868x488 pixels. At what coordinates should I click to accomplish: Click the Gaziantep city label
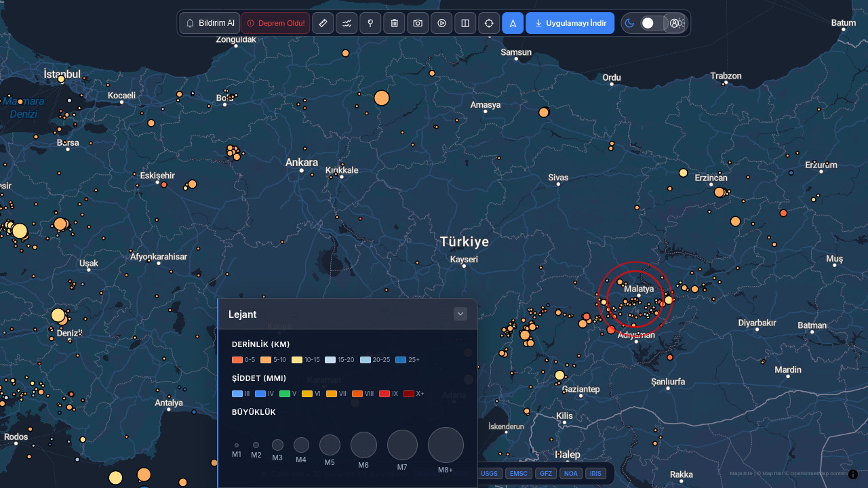[581, 389]
